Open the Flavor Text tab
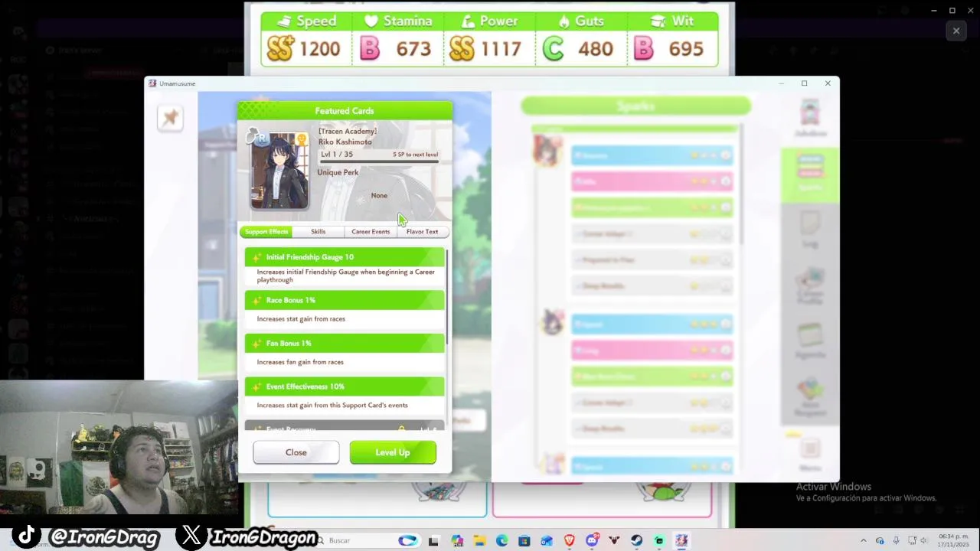Screen dimensions: 980x551 422,231
